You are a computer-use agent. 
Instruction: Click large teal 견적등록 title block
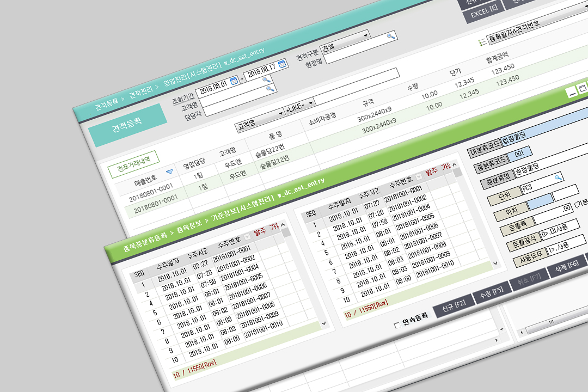tap(127, 125)
